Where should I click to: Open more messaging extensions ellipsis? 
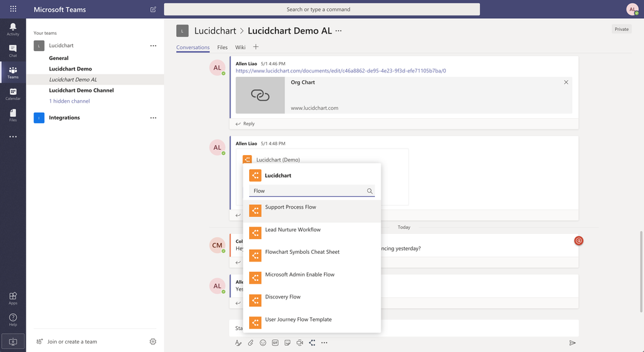pyautogui.click(x=325, y=342)
